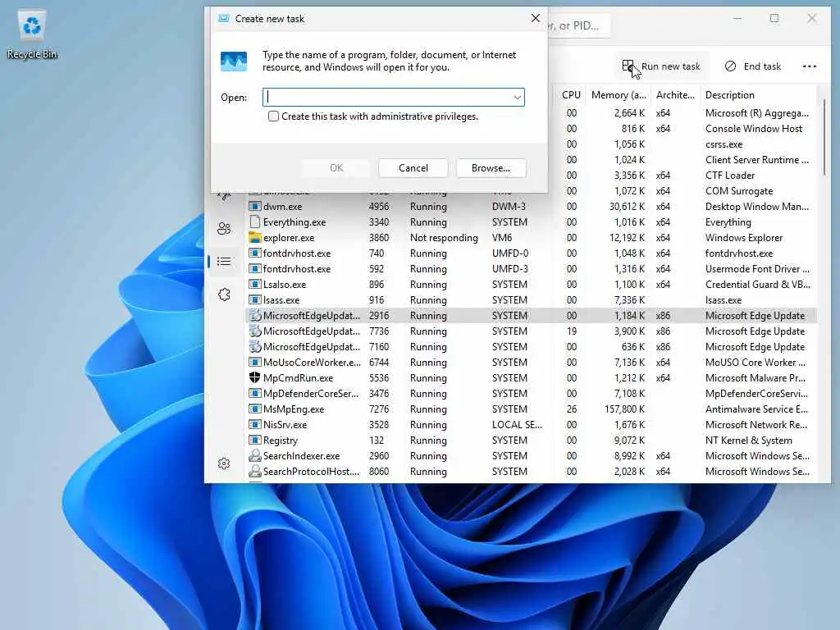The image size is (840, 630).
Task: Click icon of MicrosoftEdgeUpdate PID 2916
Action: 254,316
